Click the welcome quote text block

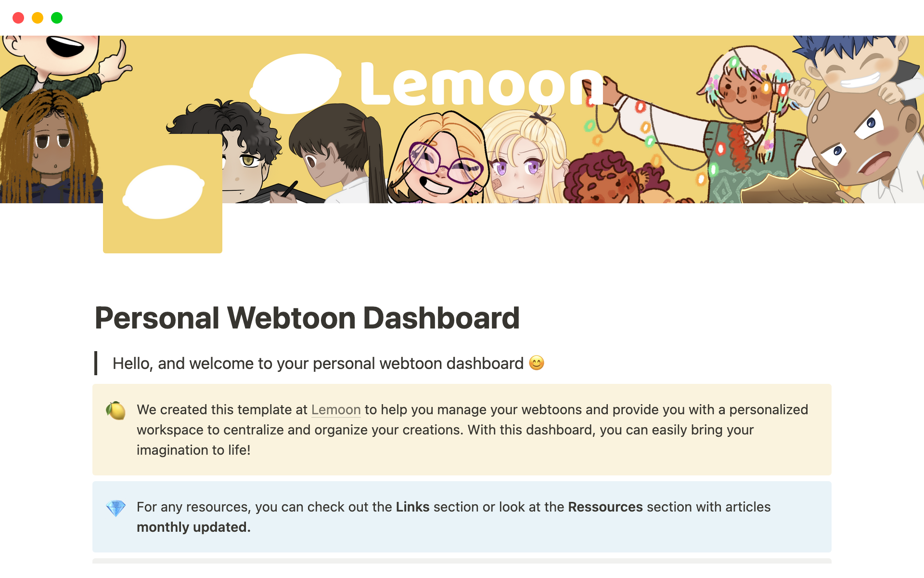[x=318, y=363]
